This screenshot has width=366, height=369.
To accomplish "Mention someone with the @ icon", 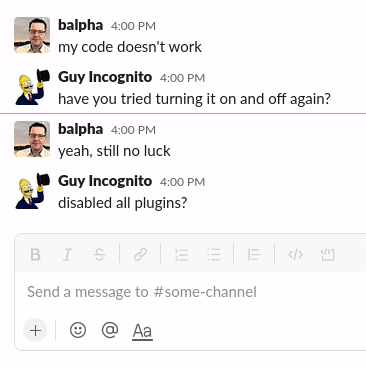I will [x=110, y=330].
